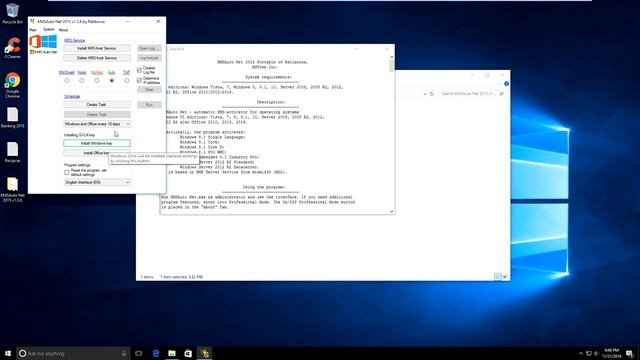Switch Explorer to large icons view

(505, 276)
